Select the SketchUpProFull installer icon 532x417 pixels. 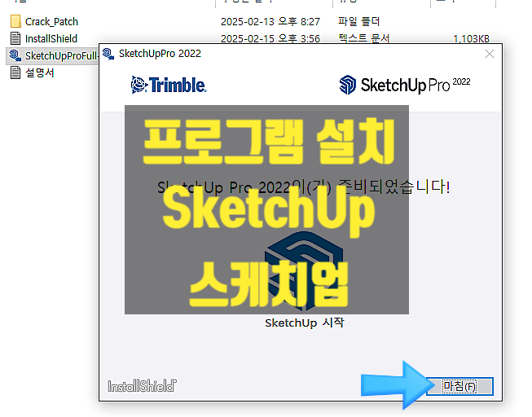pos(15,55)
